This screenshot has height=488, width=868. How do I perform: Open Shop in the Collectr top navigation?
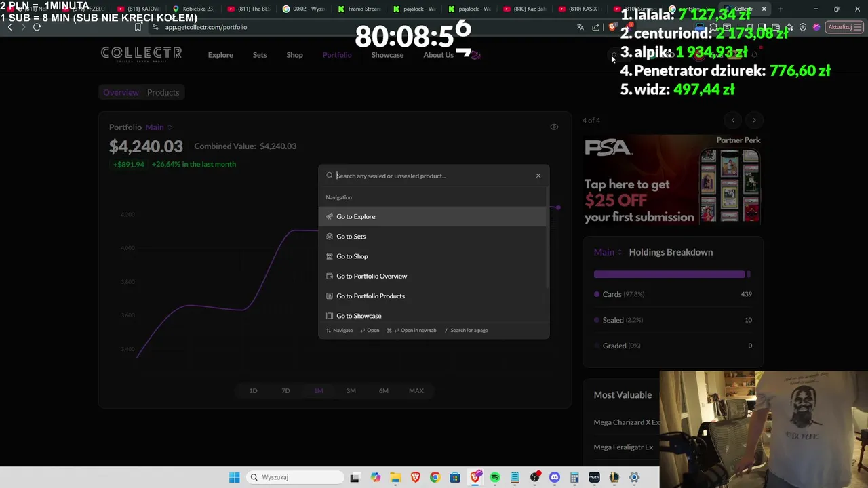294,55
